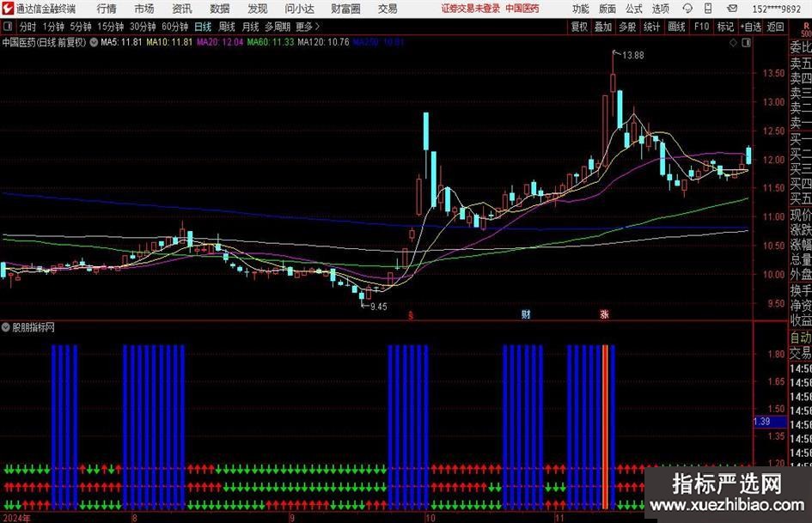The width and height of the screenshot is (812, 523).
Task: Open the 选项 menu
Action: pos(660,9)
